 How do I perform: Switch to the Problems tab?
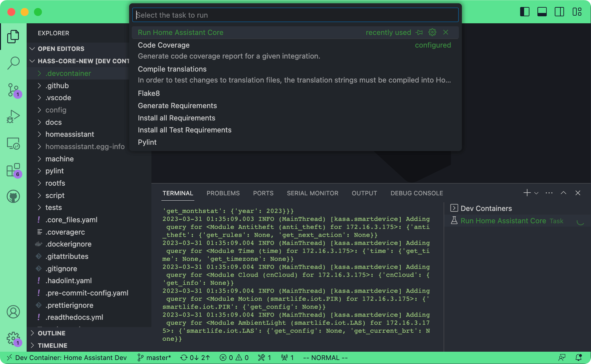(223, 193)
